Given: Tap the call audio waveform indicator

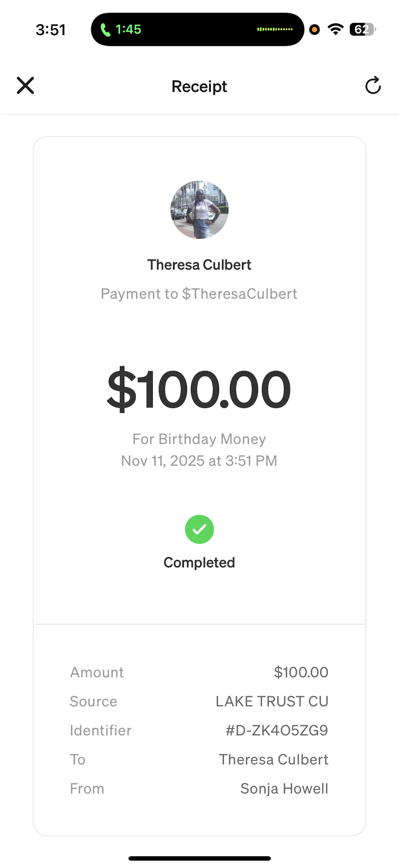Looking at the screenshot, I should tap(275, 29).
